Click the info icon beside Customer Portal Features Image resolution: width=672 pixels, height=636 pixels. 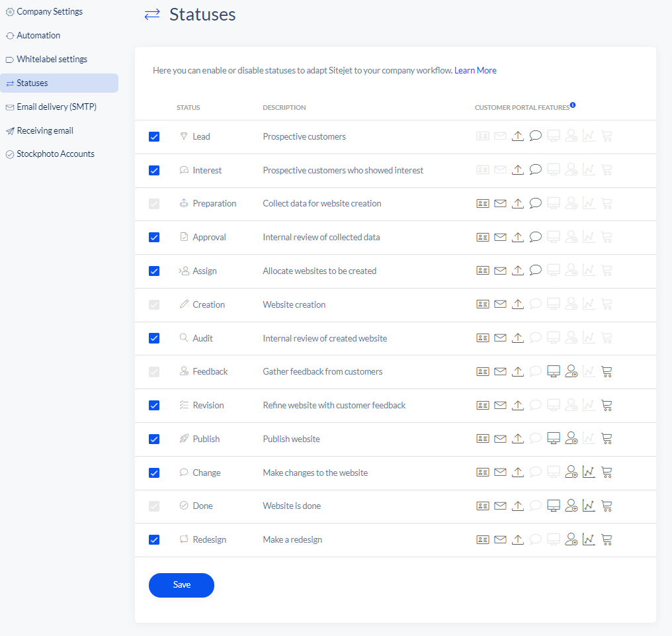(573, 105)
